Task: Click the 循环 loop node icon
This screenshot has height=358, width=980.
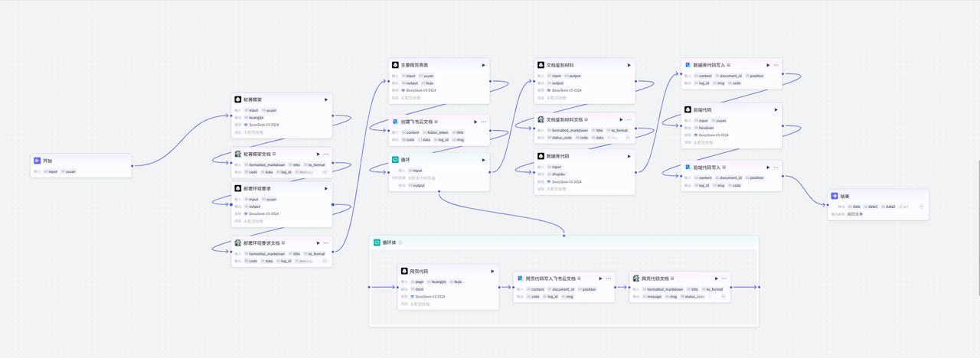Action: coord(395,160)
